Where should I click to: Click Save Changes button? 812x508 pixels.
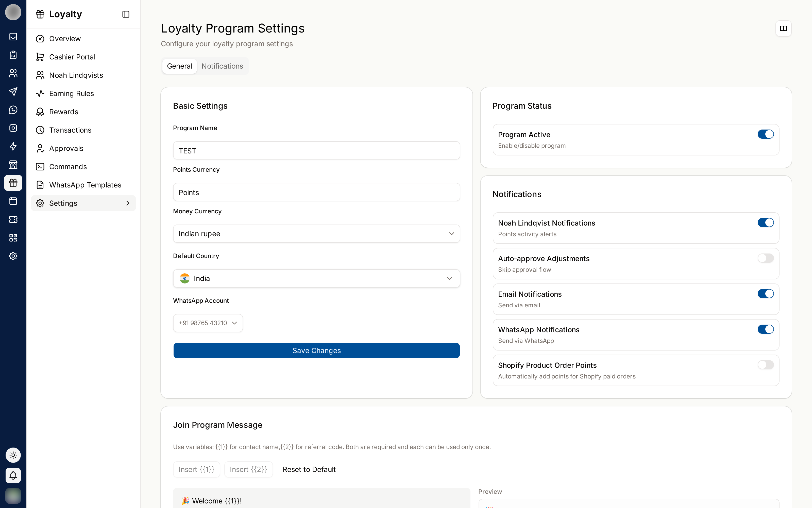click(316, 351)
